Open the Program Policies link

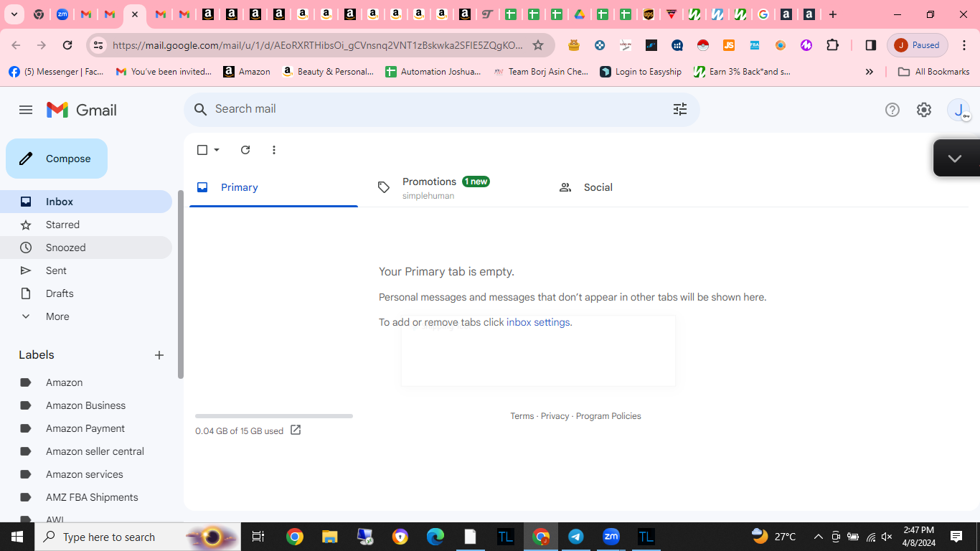coord(608,416)
